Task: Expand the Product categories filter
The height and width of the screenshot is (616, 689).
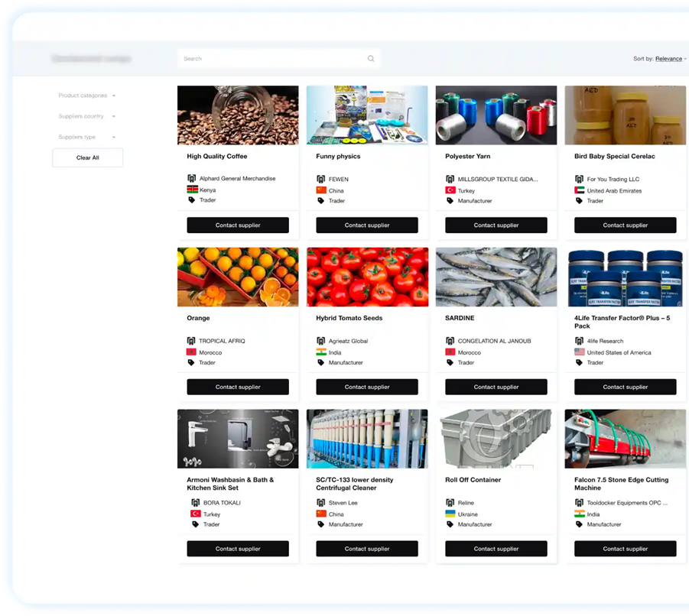Action: tap(86, 96)
